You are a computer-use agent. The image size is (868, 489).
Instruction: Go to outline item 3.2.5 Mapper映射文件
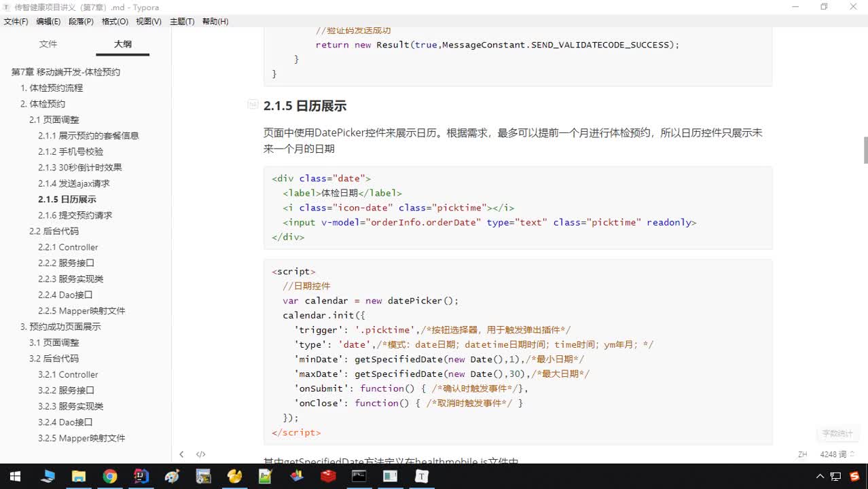click(82, 438)
